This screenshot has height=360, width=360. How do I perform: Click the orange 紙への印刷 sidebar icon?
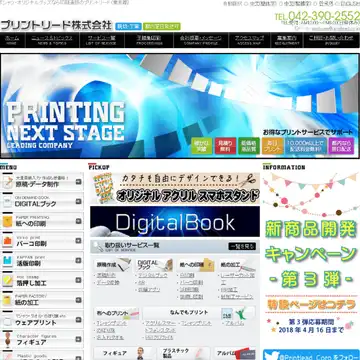pyautogui.click(x=7, y=221)
